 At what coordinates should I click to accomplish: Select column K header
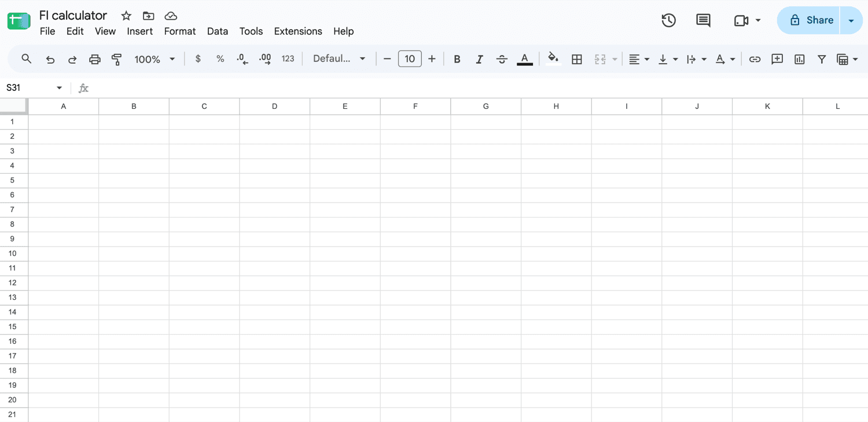pos(767,107)
